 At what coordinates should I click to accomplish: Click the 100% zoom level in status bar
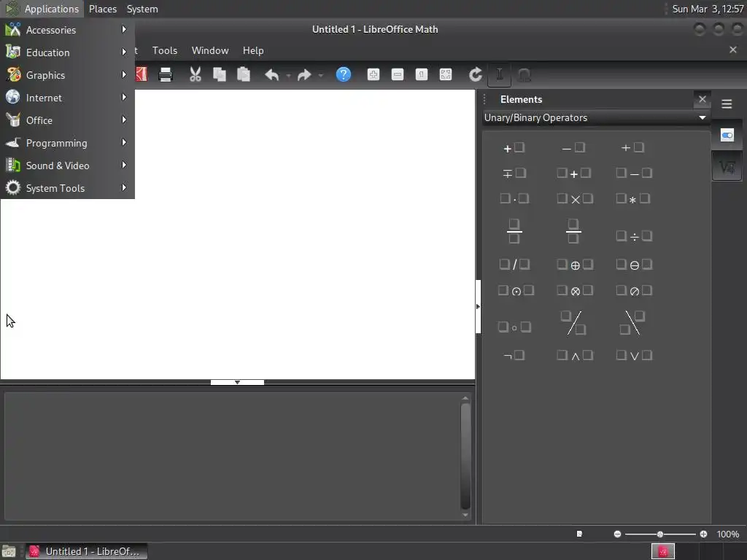coord(728,534)
